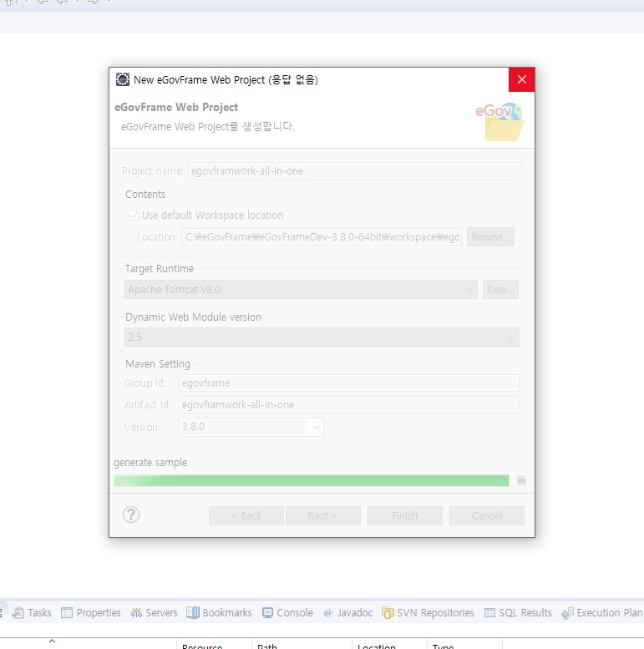Open the Javadoc tab

pos(347,612)
